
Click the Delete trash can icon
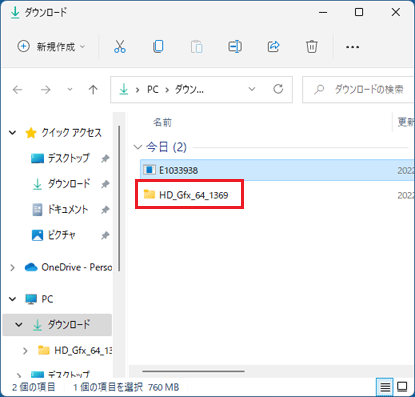pyautogui.click(x=312, y=47)
